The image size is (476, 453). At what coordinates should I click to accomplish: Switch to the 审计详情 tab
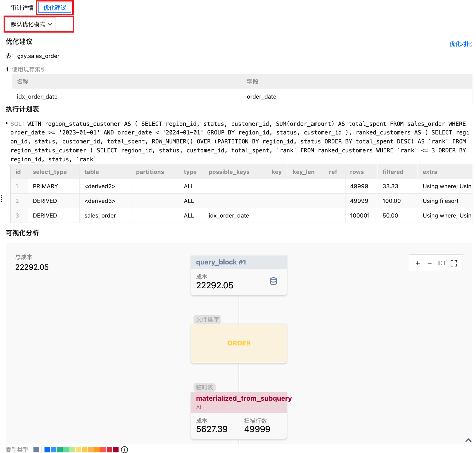(x=22, y=8)
